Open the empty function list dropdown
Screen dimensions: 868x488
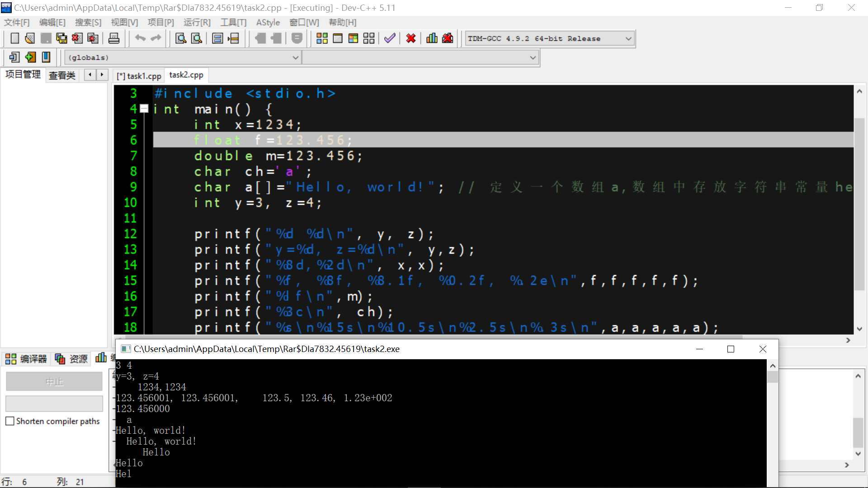(x=533, y=57)
